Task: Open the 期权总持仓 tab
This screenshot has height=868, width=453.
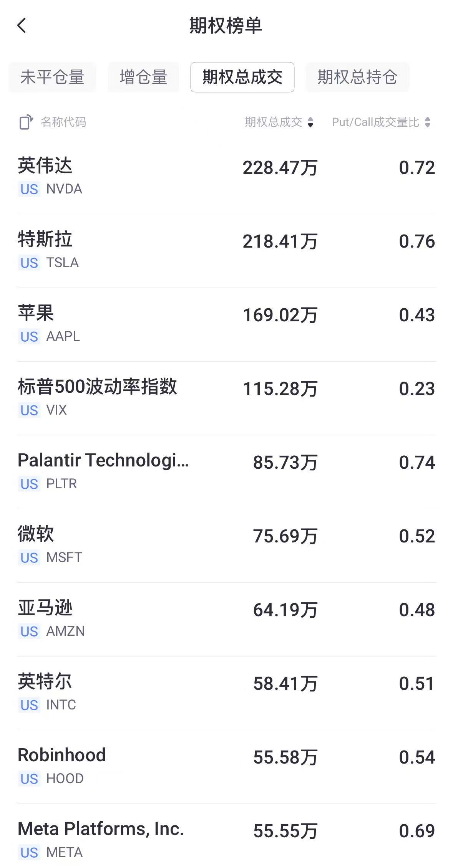Action: [357, 77]
